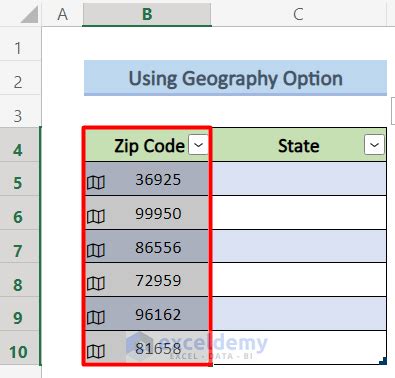The height and width of the screenshot is (378, 395).
Task: Click the geography map icon beside 81658
Action: pos(96,351)
